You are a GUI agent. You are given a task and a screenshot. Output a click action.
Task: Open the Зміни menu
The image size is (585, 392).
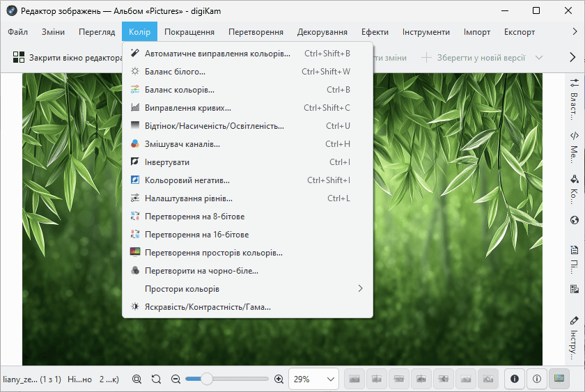[x=54, y=32]
